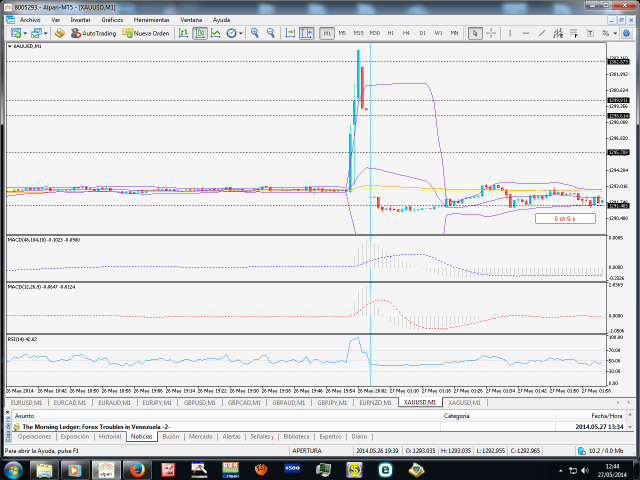640x480 pixels.
Task: Switch chart to bar chart style
Action: (185, 33)
